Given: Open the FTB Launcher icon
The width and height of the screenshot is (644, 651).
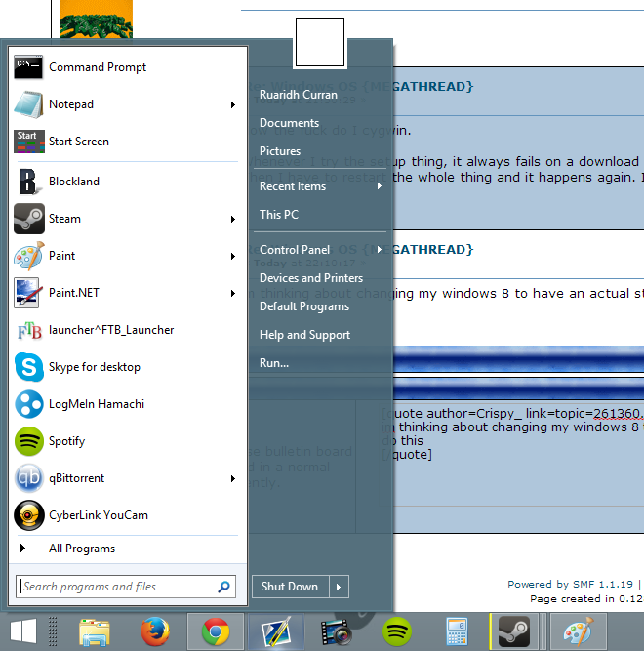Looking at the screenshot, I should [29, 330].
